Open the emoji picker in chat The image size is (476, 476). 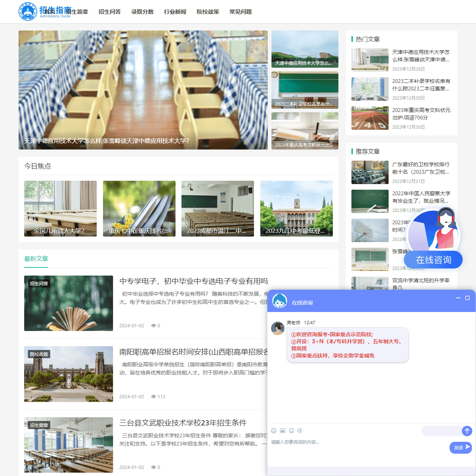click(274, 431)
